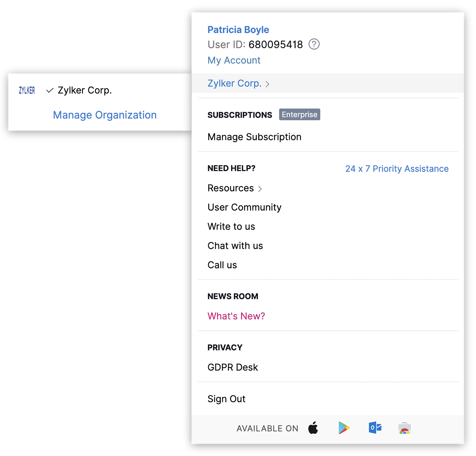476x456 pixels.
Task: Click the Zylker logo thumbnail
Action: pos(27,91)
